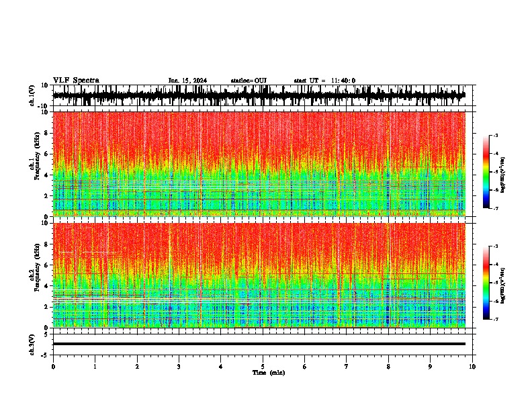The image size is (532, 411).
Task: Click the ch.1 color bar PSD units label
Action: tap(503, 174)
